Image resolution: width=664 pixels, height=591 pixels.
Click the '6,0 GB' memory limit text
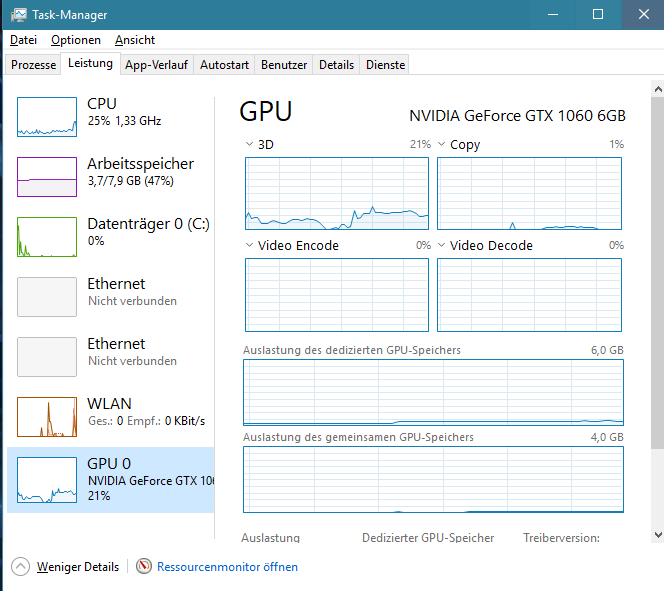click(607, 350)
